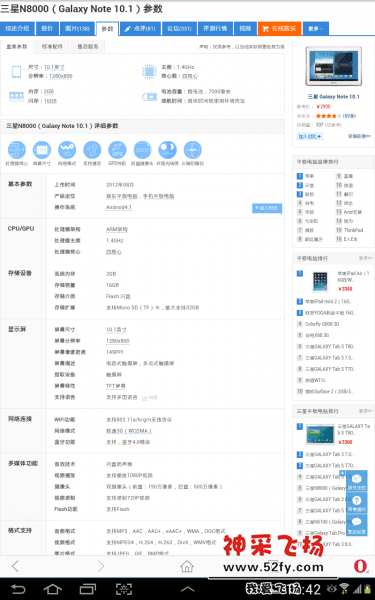Open the 报价 price tab
This screenshot has width=375, height=600.
click(x=47, y=29)
